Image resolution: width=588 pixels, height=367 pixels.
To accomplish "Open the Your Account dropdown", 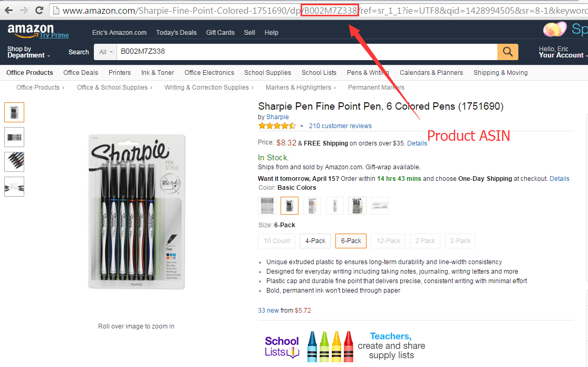I will 561,55.
